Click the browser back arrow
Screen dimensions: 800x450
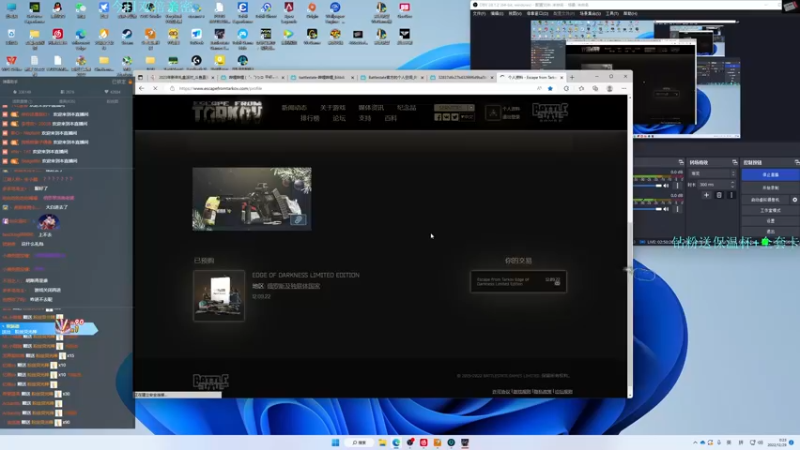(141, 88)
